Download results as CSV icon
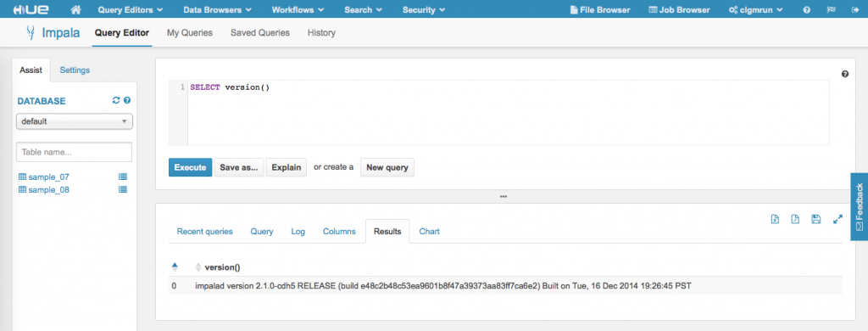Viewport: 868px width, 331px height. 795,220
